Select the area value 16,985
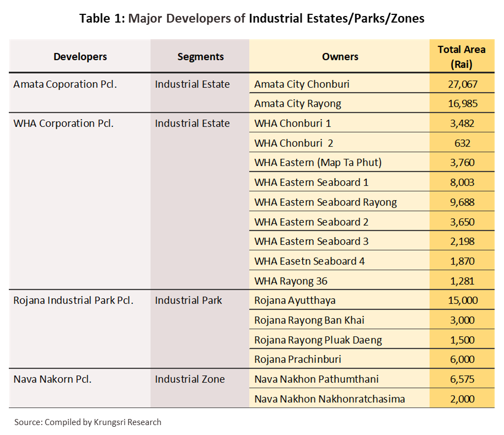Screen dimensions: 504x435 463,104
